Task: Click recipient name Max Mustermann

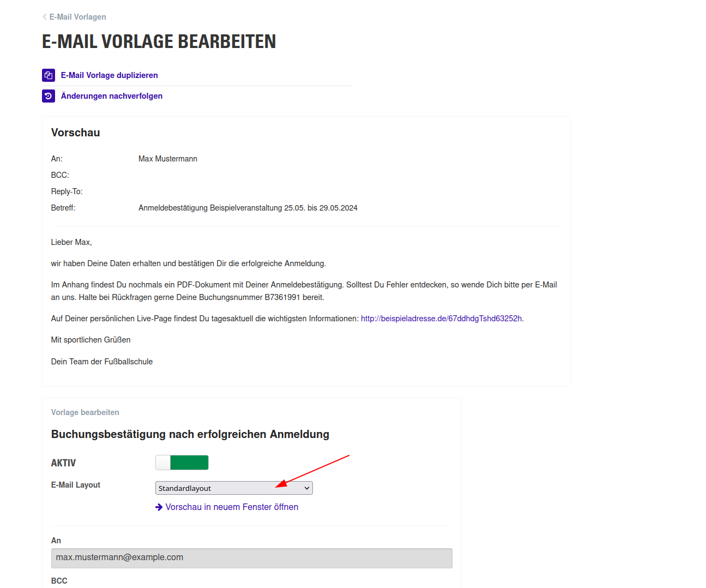Action: [x=168, y=159]
